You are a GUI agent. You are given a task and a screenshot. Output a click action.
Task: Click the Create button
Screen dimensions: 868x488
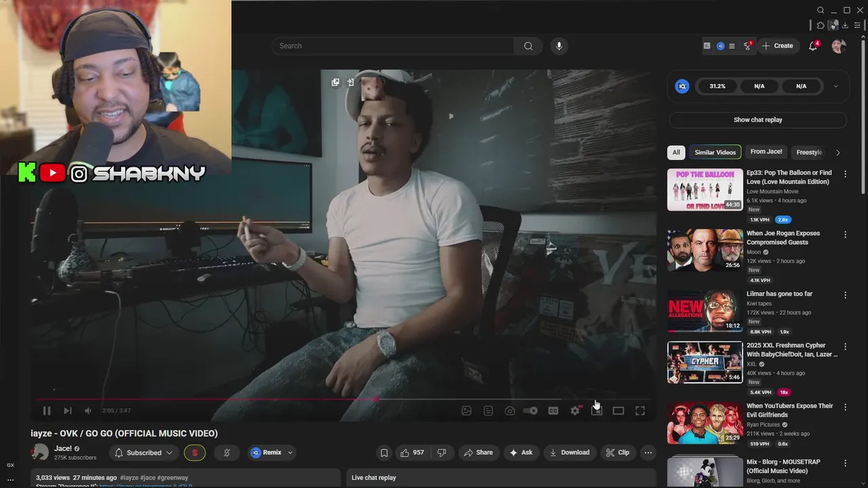point(777,46)
